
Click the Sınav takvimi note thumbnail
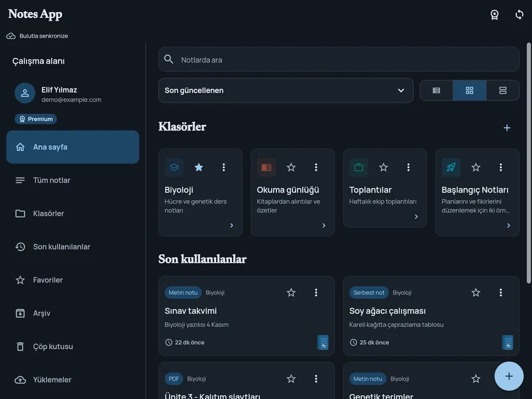click(323, 342)
